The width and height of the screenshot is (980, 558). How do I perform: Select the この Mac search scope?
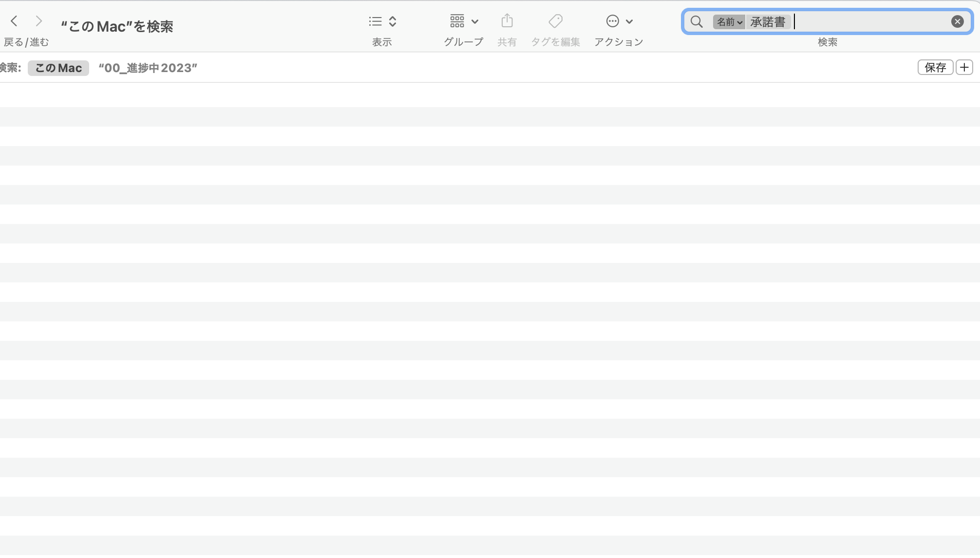[58, 68]
